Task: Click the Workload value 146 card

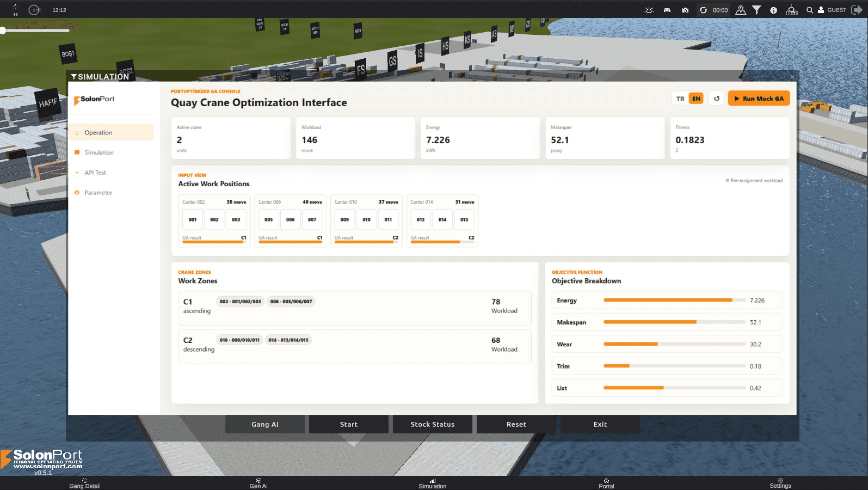Action: pyautogui.click(x=355, y=138)
